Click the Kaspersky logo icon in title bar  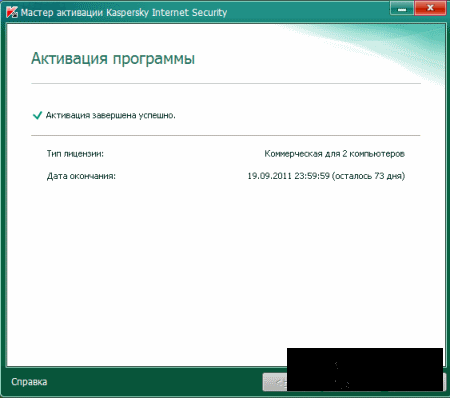click(12, 12)
